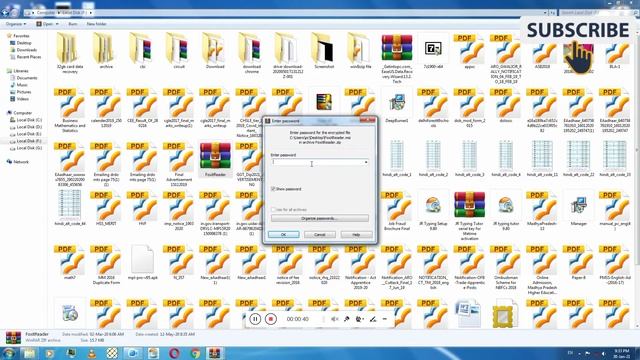
Task: Open Google Chrome from taskbar
Action: tap(196, 353)
